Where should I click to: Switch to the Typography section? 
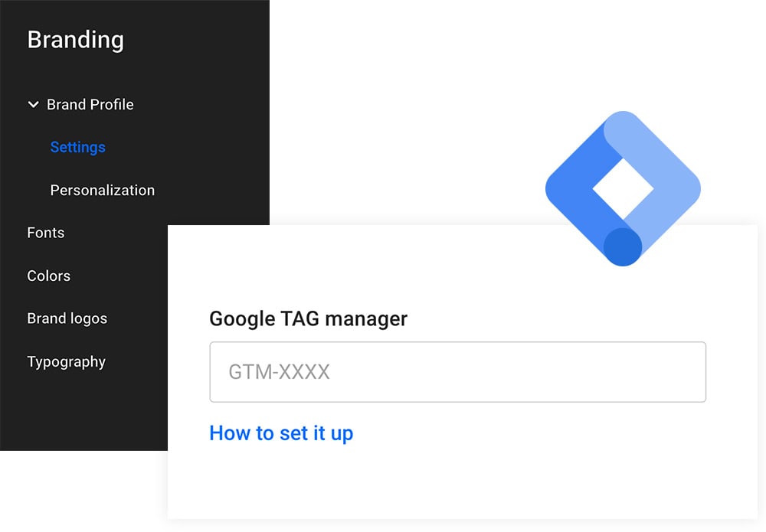(66, 361)
